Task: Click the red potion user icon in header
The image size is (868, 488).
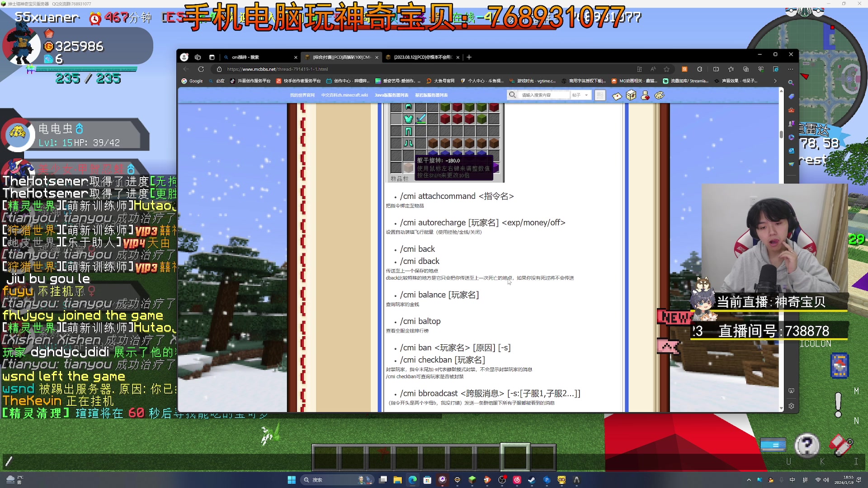Action: [645, 95]
